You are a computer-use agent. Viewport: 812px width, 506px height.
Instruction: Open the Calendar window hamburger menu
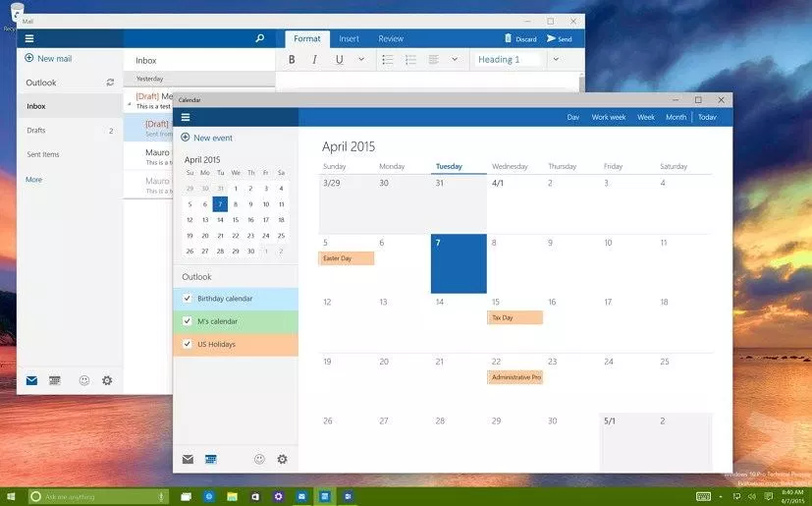[186, 117]
